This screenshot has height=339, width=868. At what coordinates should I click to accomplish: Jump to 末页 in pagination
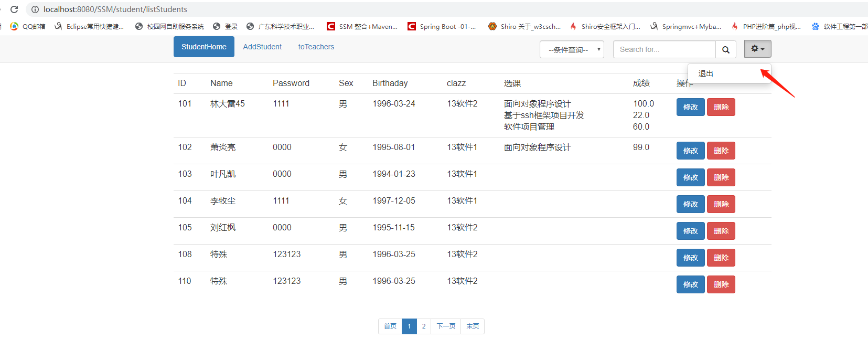tap(473, 326)
